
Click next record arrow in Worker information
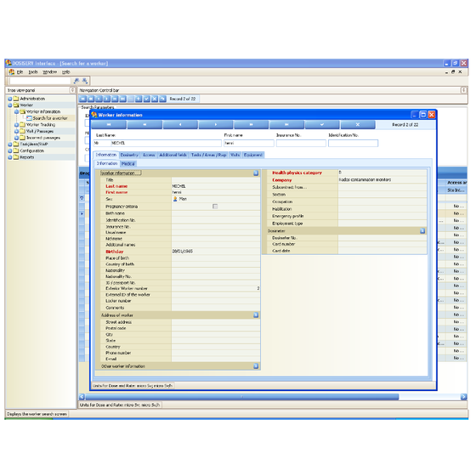tap(216, 125)
